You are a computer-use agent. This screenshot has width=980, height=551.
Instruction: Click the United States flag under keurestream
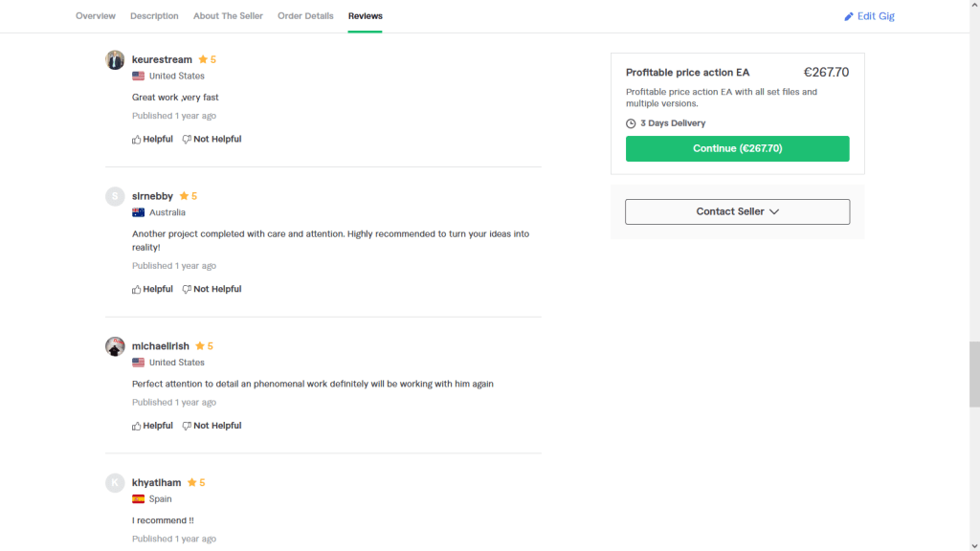139,76
